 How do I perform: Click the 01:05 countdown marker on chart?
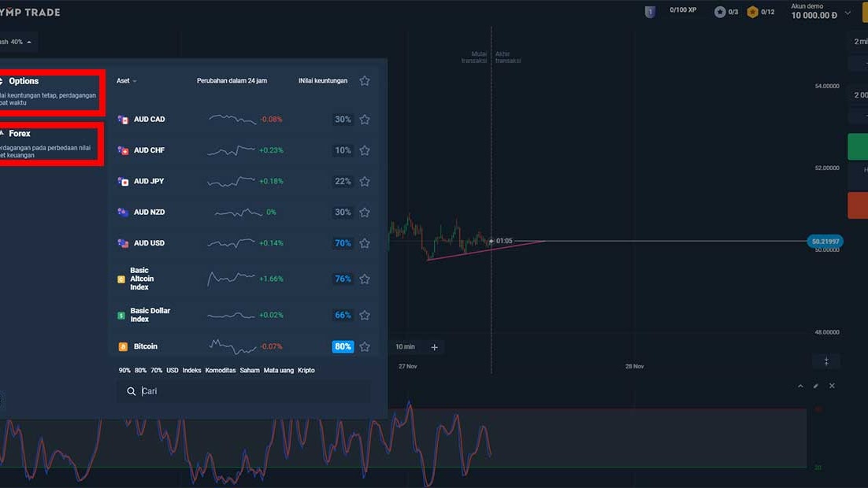click(504, 241)
